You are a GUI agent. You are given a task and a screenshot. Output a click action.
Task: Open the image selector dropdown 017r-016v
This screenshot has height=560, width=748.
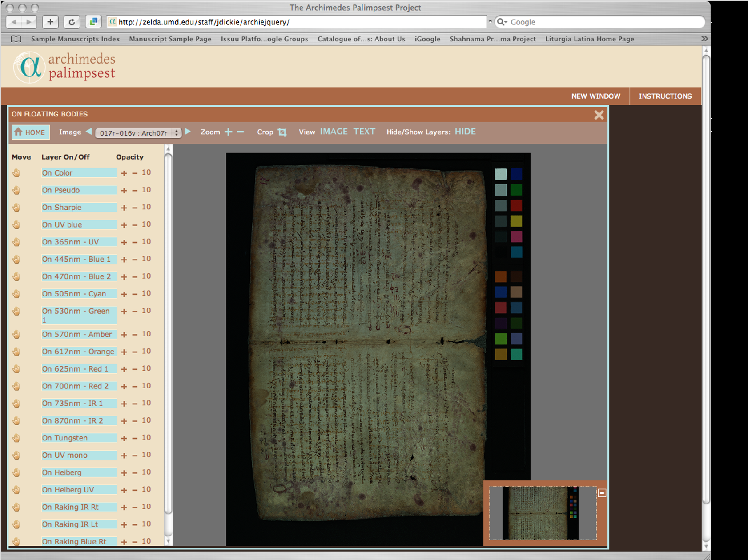click(x=138, y=133)
